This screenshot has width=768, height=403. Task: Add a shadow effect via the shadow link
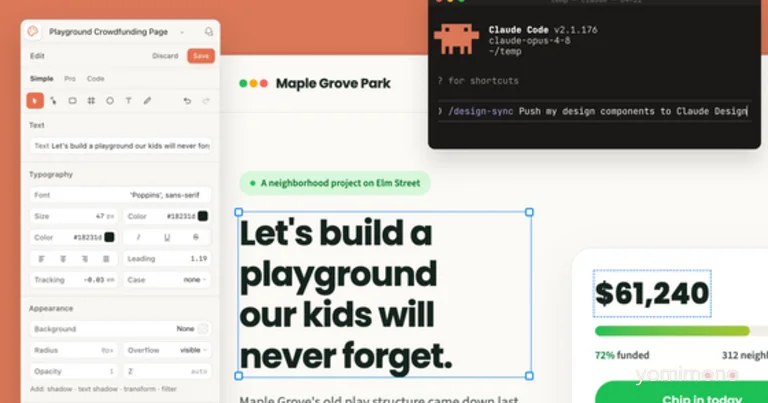click(x=56, y=389)
